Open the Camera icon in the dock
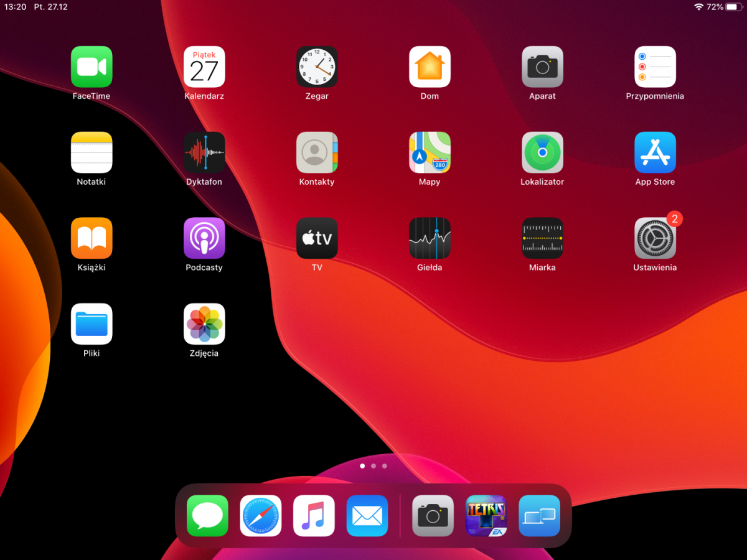The image size is (747, 560). tap(433, 516)
